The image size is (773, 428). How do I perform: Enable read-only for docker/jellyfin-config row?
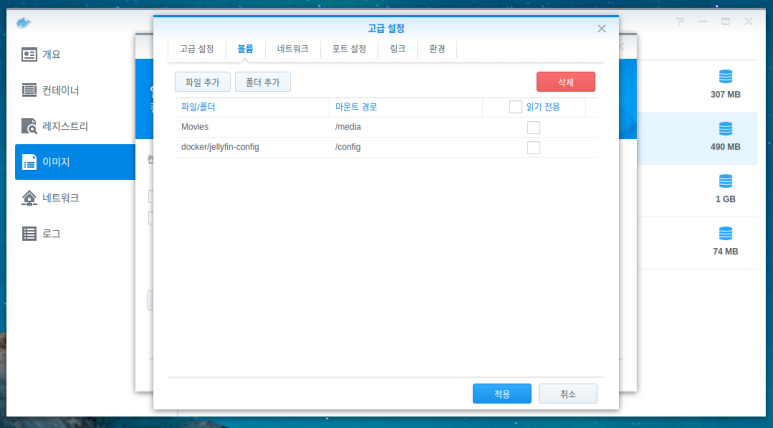coord(533,147)
